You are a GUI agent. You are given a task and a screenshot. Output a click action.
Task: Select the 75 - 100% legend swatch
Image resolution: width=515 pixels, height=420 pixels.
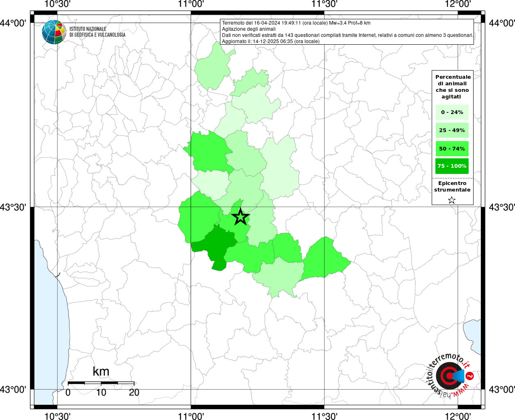point(452,166)
